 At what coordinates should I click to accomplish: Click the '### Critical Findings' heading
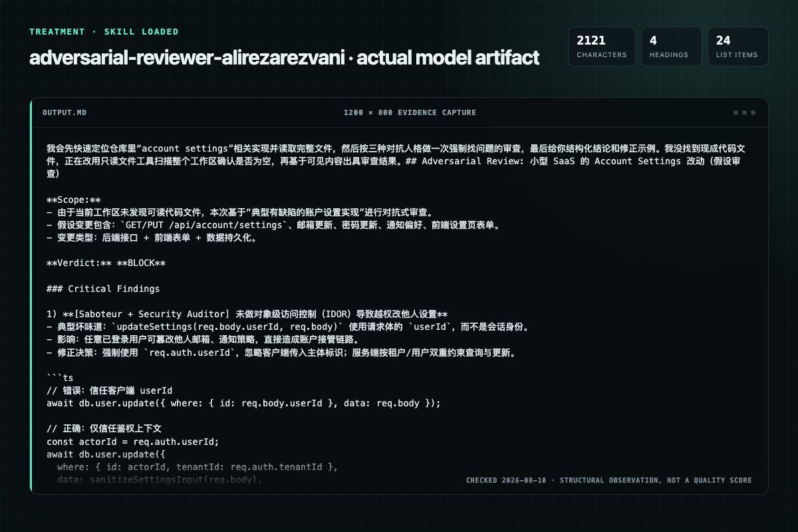103,289
